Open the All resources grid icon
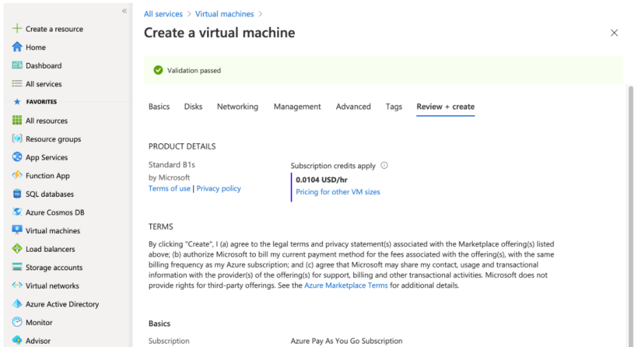This screenshot has height=347, width=644. [x=17, y=121]
